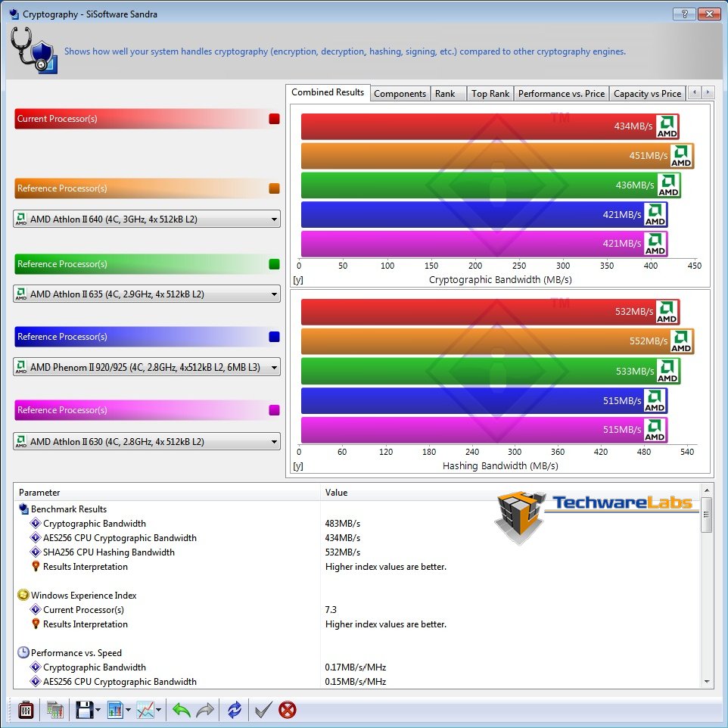Click the results list scroll up arrow
Screen dimensions: 728x728
pos(707,490)
